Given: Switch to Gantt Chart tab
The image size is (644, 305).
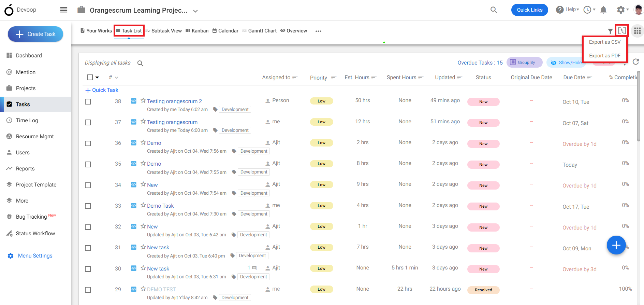Looking at the screenshot, I should [259, 31].
